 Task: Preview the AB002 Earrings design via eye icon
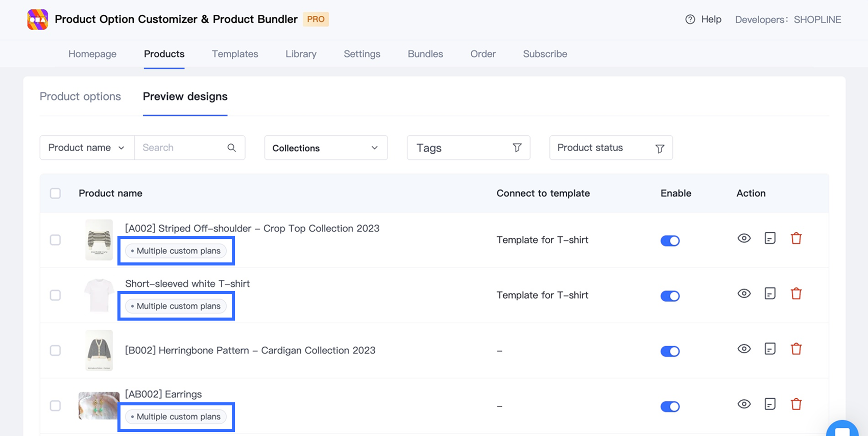coord(744,404)
